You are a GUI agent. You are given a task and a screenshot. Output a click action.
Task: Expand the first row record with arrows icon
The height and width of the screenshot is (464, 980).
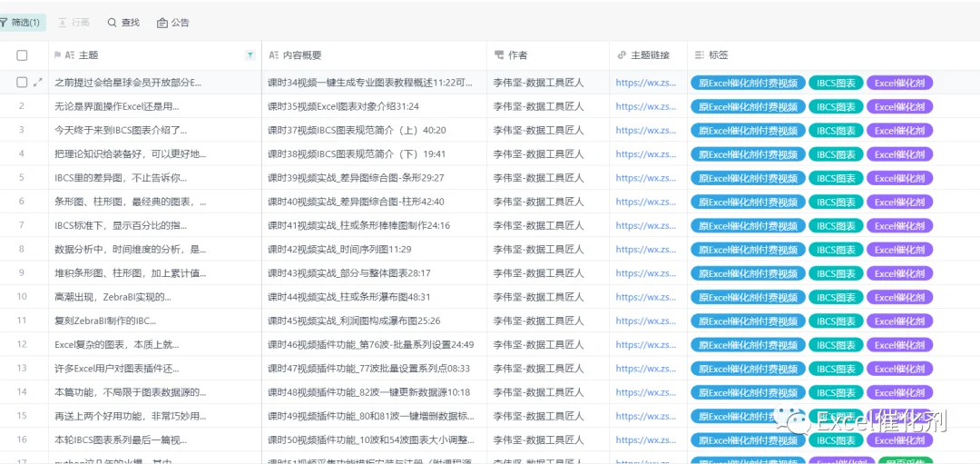38,82
